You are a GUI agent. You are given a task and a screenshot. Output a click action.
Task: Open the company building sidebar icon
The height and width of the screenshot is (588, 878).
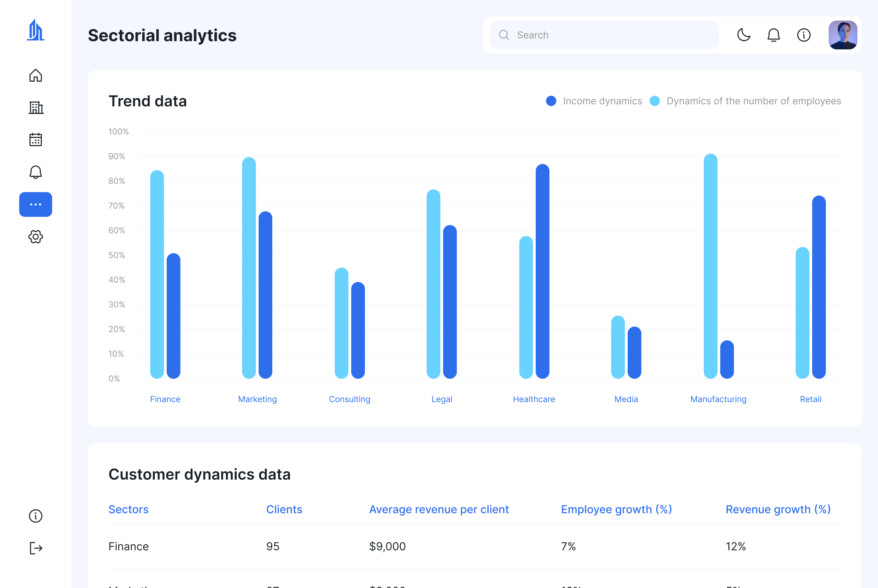pos(36,108)
